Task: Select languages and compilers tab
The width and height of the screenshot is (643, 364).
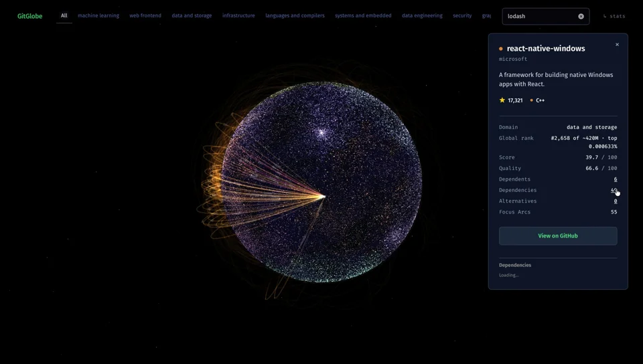Action: coord(295,15)
